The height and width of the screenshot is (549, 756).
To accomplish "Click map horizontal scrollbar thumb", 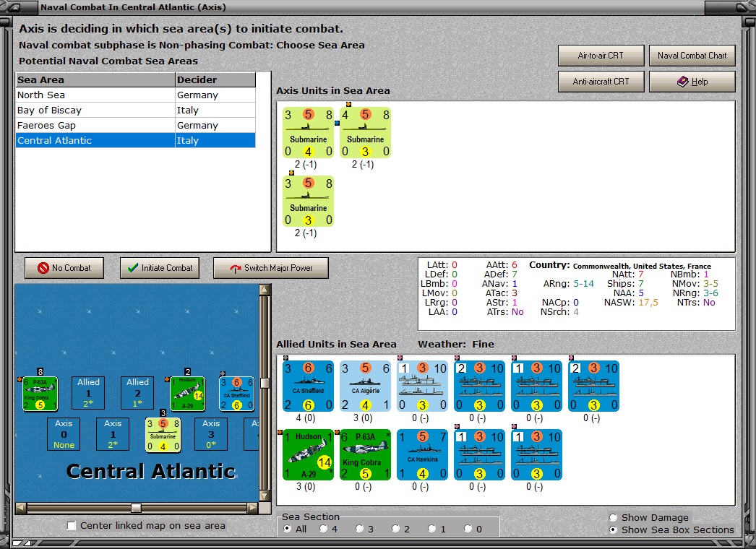I will 136,508.
